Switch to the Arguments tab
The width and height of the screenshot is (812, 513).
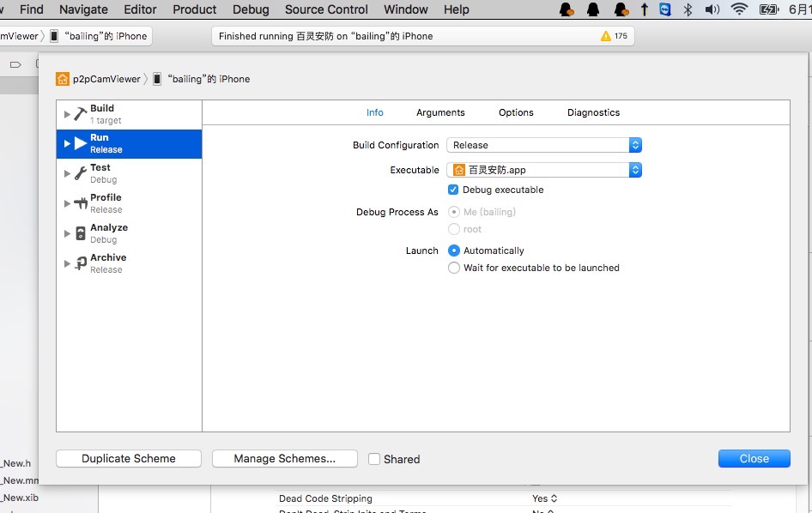[440, 112]
